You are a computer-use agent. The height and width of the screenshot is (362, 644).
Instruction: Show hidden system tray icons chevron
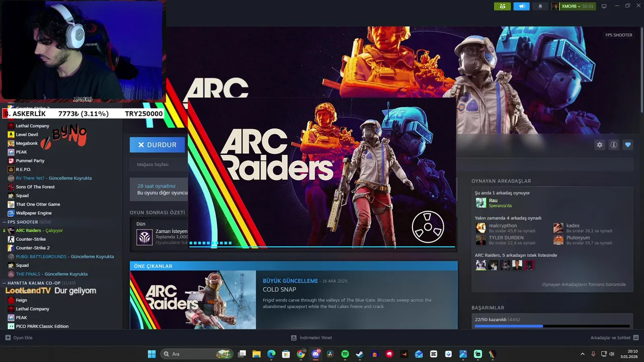583,354
